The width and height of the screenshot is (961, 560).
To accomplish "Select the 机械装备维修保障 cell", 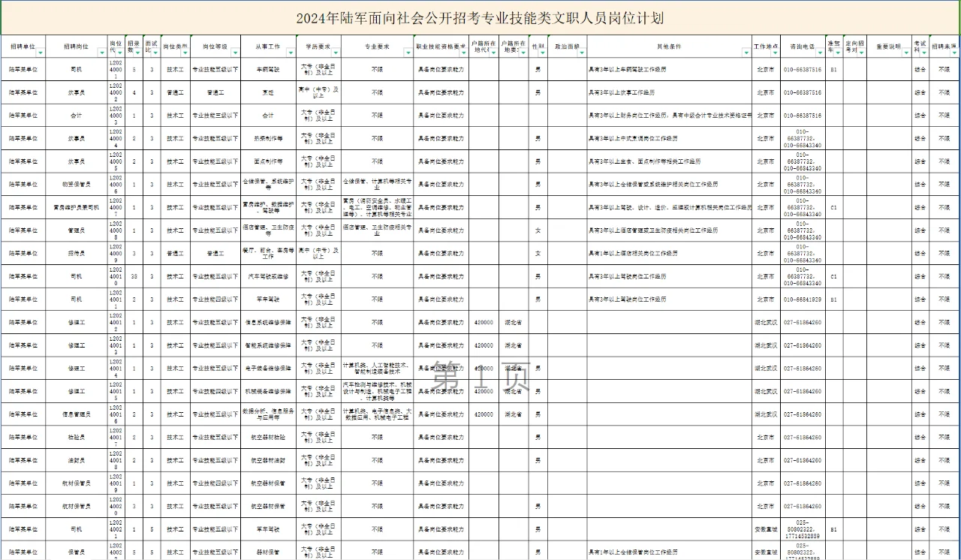I will point(268,391).
